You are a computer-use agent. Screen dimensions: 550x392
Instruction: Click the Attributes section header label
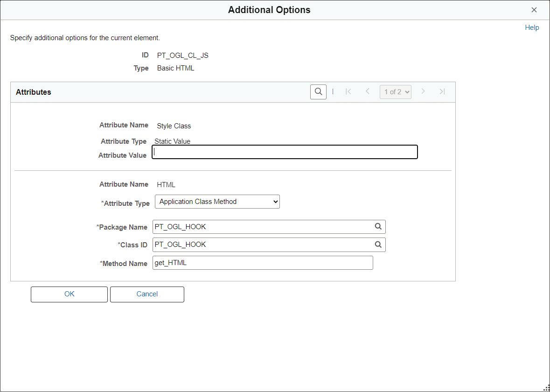point(34,91)
